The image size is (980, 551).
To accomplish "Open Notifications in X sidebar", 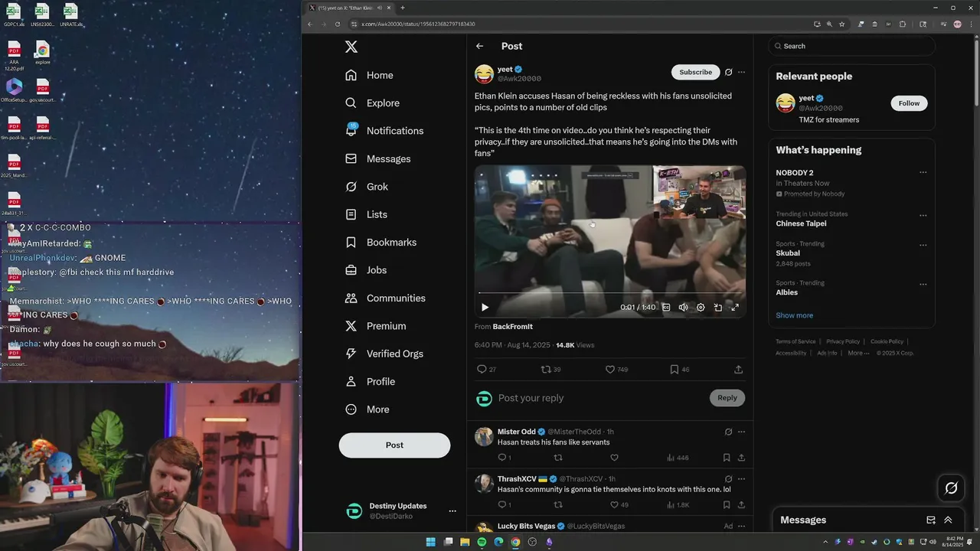I will 384,131.
